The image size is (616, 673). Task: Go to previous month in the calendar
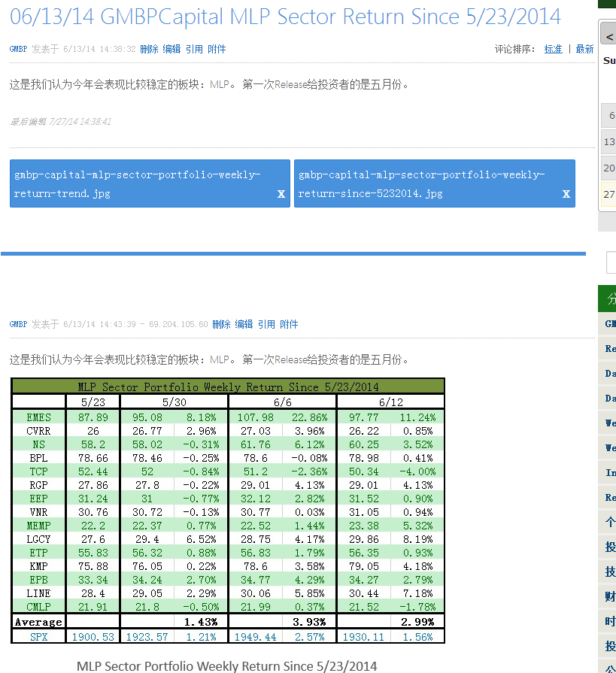pos(609,37)
